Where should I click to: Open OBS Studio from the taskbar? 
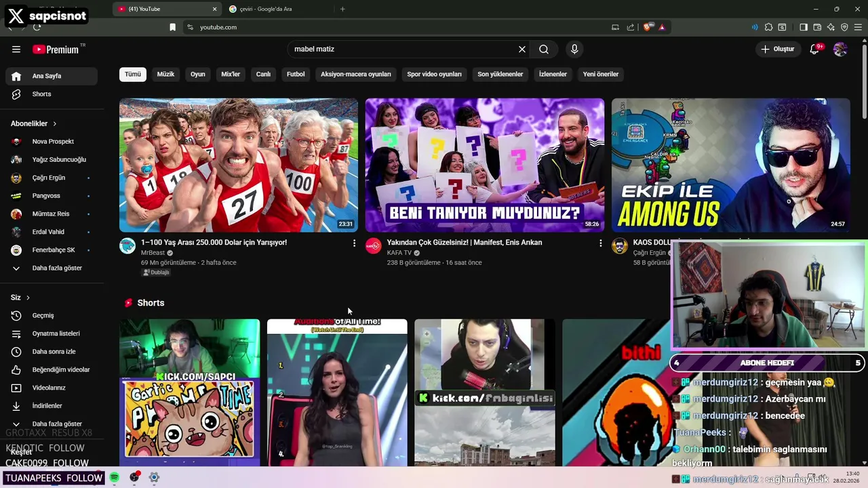(134, 477)
